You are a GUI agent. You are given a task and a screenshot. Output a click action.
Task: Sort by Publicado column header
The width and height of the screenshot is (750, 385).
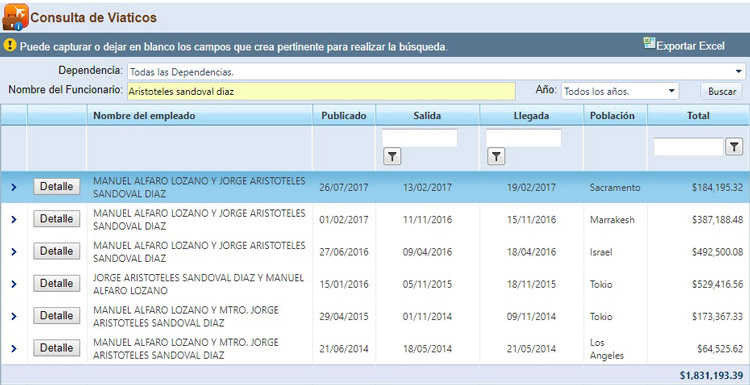click(343, 116)
